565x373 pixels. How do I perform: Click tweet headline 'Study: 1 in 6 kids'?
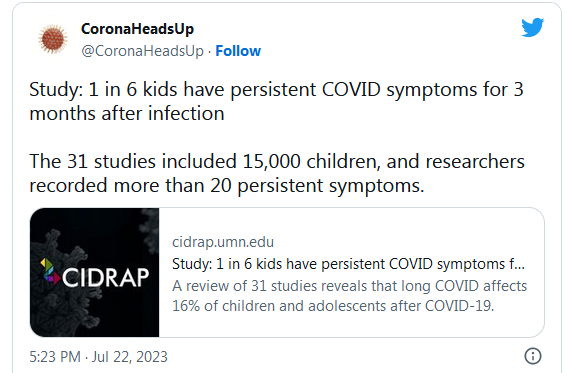pyautogui.click(x=276, y=89)
